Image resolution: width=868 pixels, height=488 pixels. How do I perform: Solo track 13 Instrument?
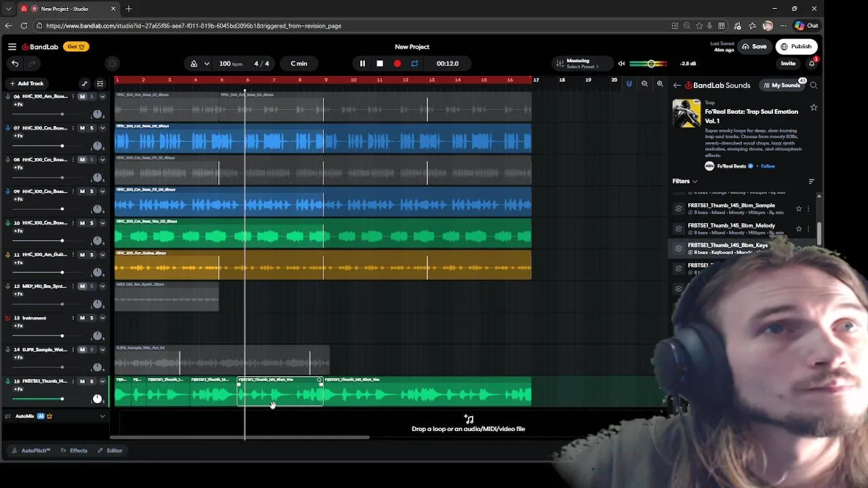click(x=92, y=318)
